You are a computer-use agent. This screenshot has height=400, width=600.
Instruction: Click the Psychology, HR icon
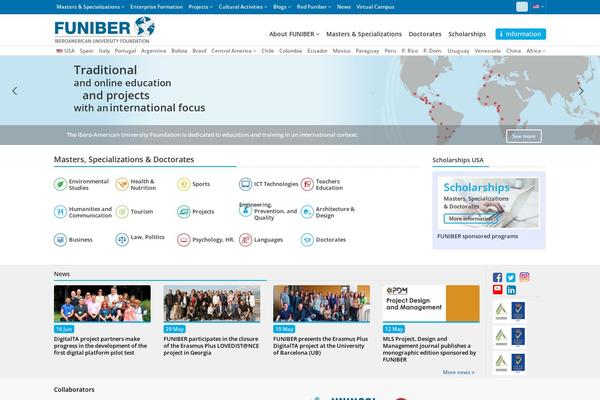click(x=184, y=240)
